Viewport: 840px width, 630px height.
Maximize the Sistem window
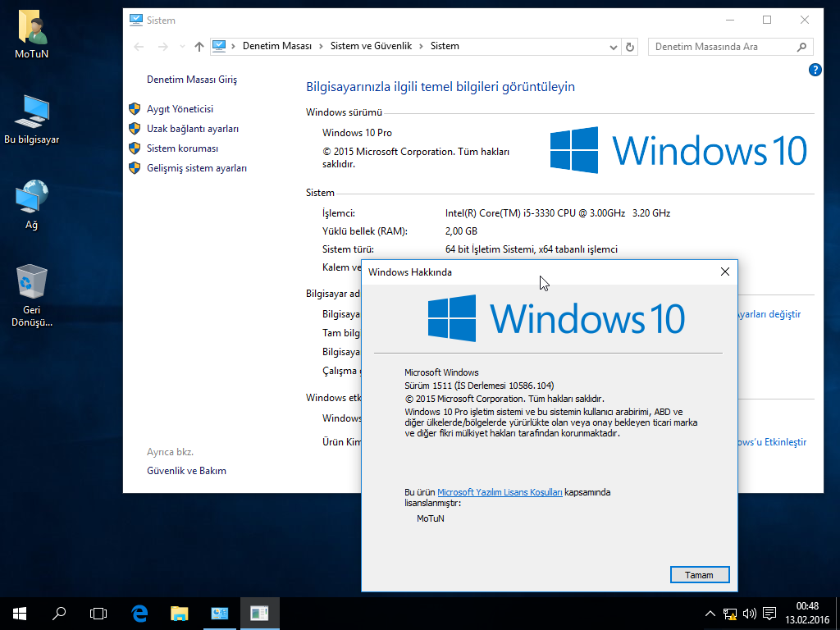pyautogui.click(x=767, y=20)
